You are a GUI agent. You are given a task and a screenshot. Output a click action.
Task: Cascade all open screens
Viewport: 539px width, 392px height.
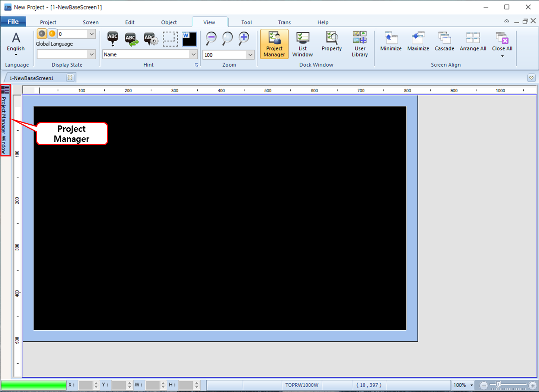[444, 42]
